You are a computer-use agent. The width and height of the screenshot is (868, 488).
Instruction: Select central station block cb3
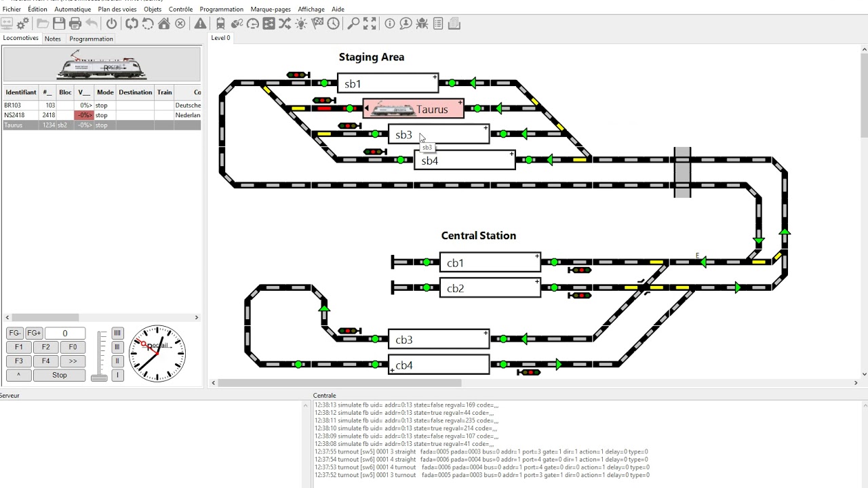click(x=439, y=340)
